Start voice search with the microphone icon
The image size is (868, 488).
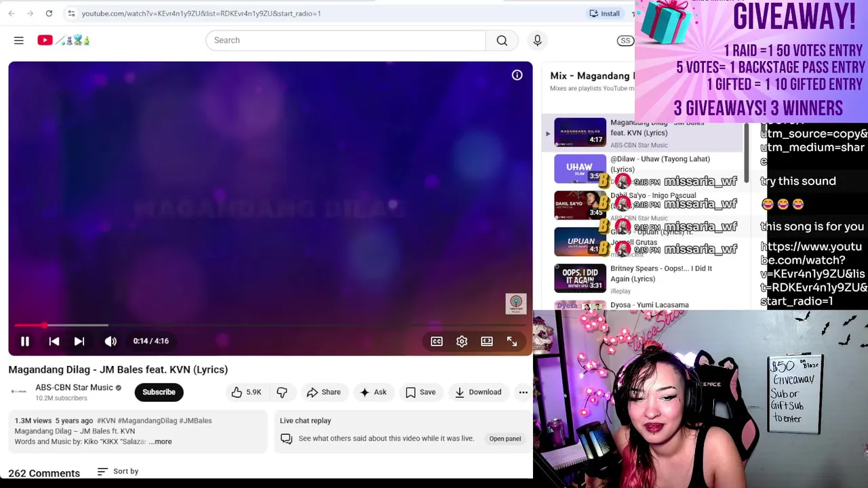(x=537, y=41)
